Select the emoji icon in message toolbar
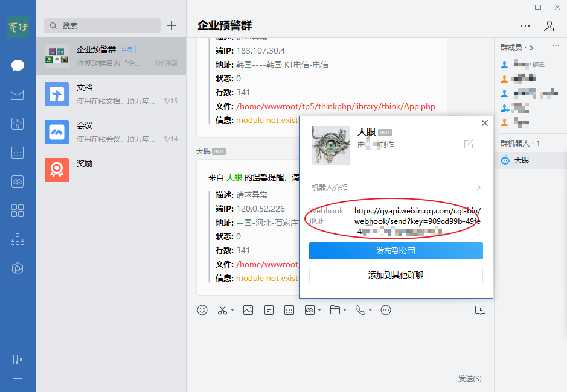The image size is (567, 392). tap(202, 309)
